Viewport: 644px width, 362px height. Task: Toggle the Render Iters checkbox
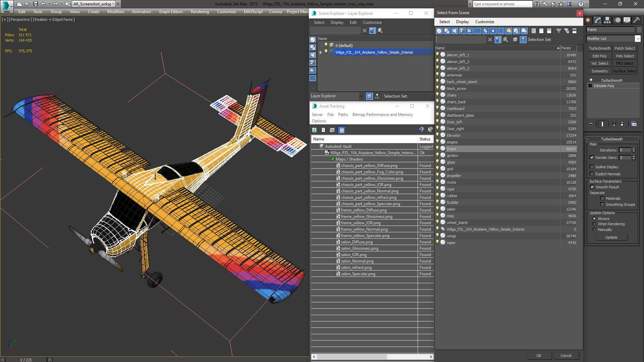(592, 158)
